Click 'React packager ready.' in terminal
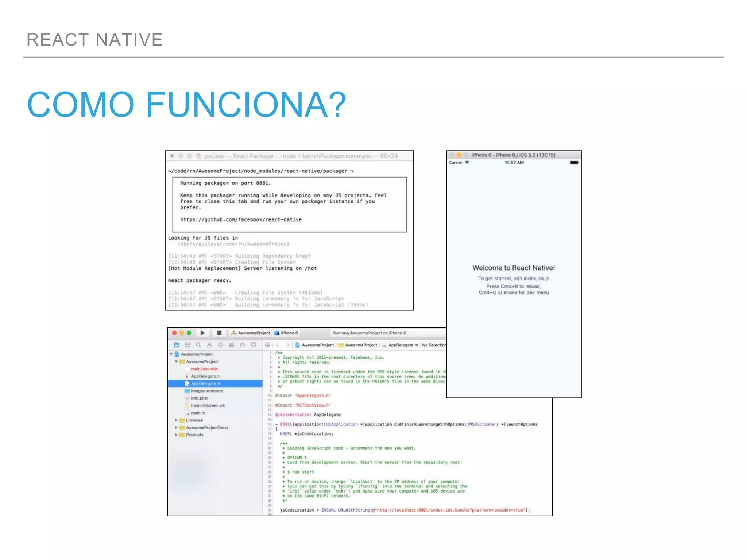747x560 pixels. click(200, 280)
